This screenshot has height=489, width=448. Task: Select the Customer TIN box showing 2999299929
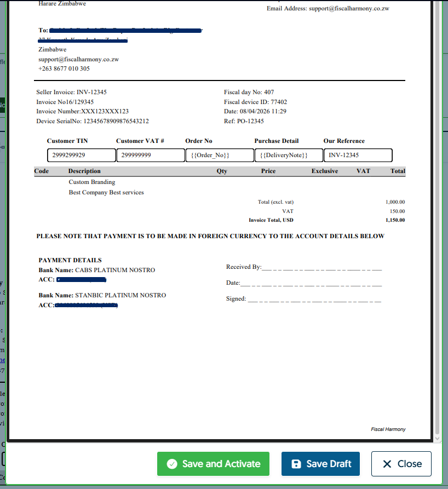pyautogui.click(x=81, y=156)
